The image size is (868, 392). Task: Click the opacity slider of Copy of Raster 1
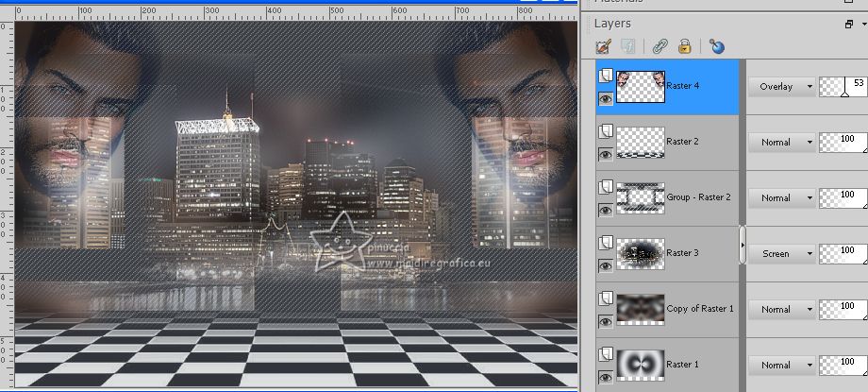click(843, 310)
